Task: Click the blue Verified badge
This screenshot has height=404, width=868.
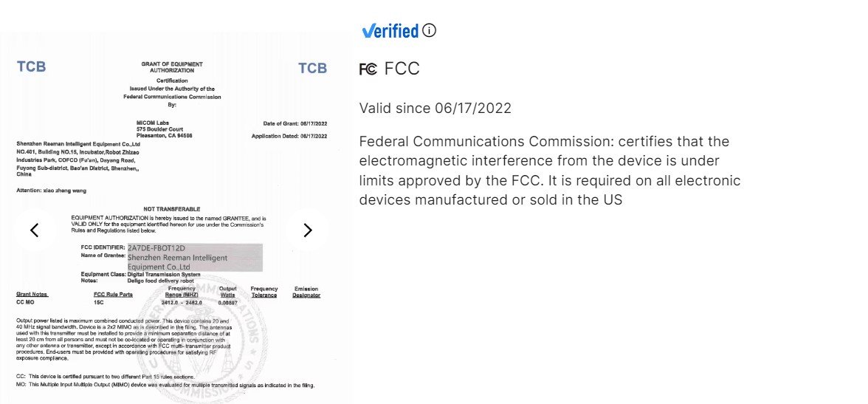Action: click(x=390, y=31)
